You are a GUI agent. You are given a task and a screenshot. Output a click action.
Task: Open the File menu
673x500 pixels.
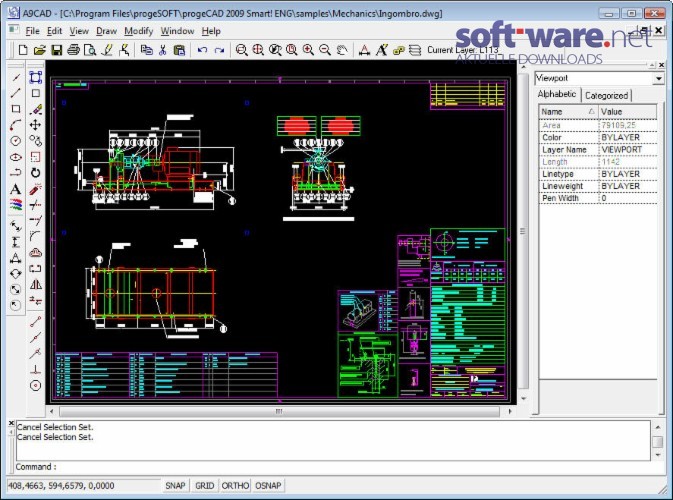pos(32,31)
